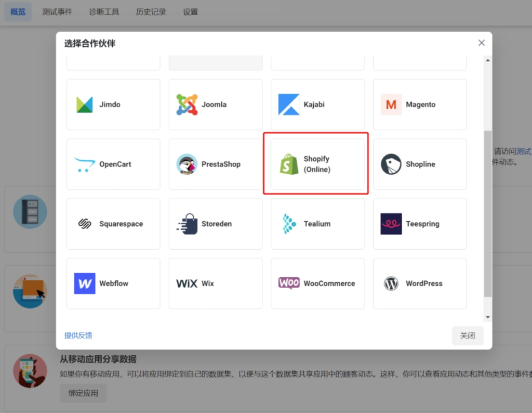Click the Kajabi logo icon
The width and height of the screenshot is (532, 413).
pyautogui.click(x=289, y=105)
